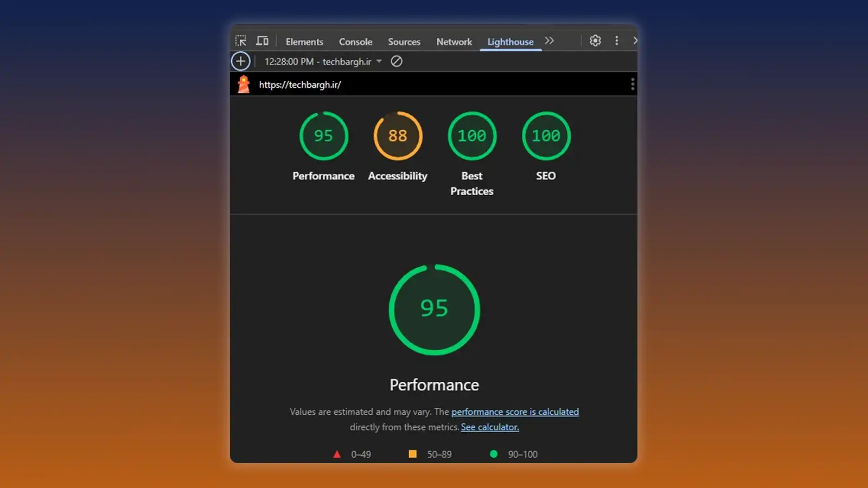Viewport: 868px width, 488px height.
Task: Open the 'performance score is calculated' link
Action: (515, 412)
